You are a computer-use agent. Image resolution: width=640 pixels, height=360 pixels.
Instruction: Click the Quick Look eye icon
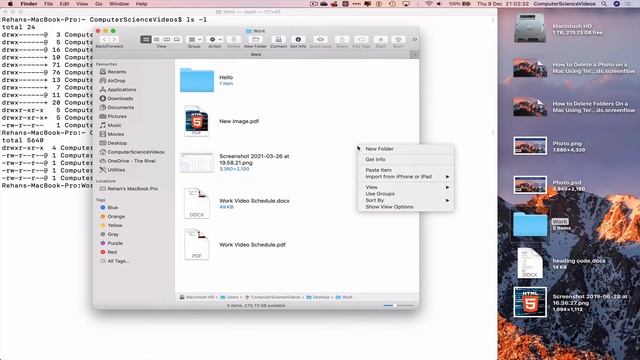coord(320,40)
